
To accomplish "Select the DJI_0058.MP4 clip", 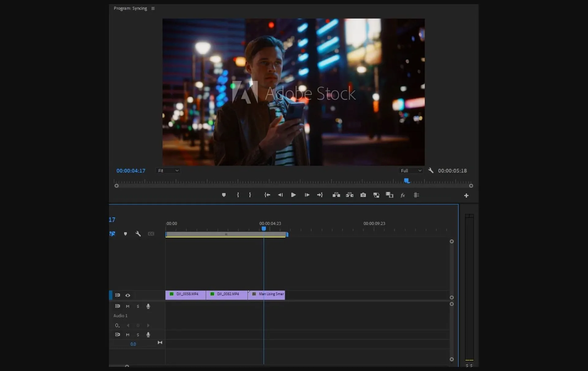I will (x=185, y=295).
